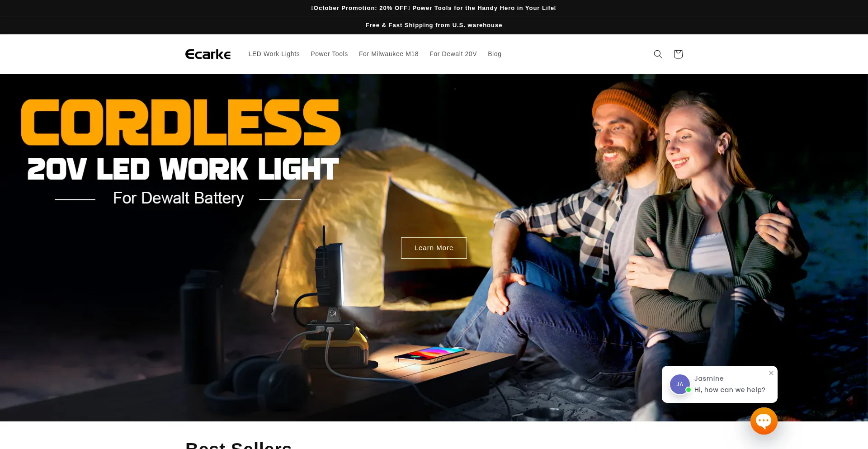Click the CORDLESS banner headline
This screenshot has height=449, width=868.
(181, 122)
